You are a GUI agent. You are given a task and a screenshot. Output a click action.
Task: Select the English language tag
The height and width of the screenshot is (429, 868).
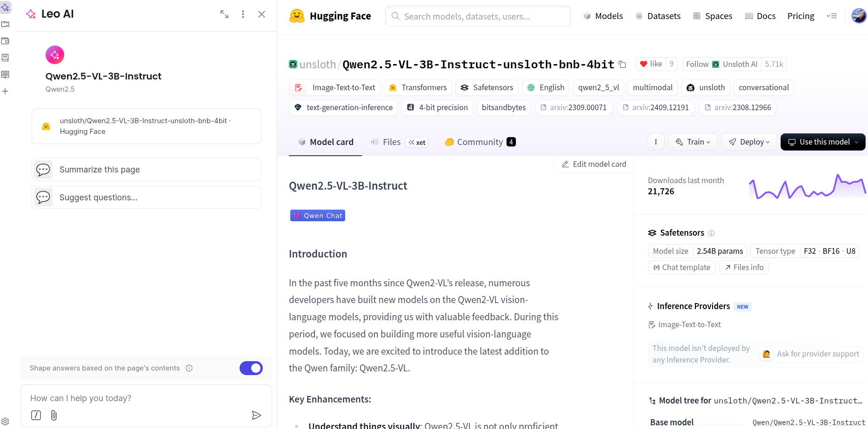(x=546, y=87)
